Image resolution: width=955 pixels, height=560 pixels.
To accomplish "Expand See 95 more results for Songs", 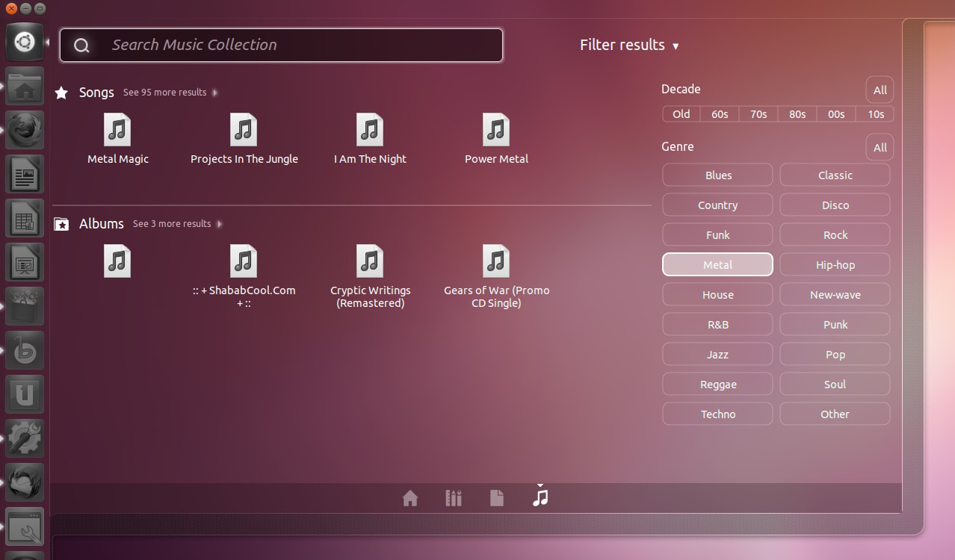I will click(170, 93).
